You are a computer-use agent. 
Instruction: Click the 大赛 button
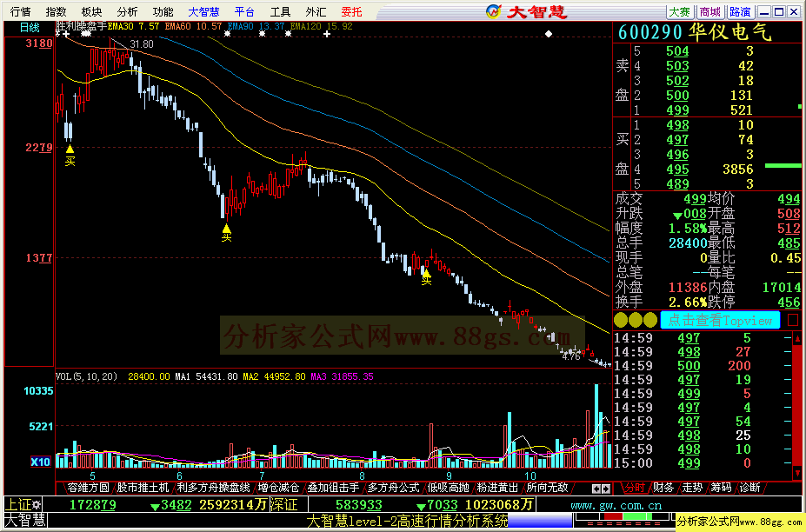point(680,11)
